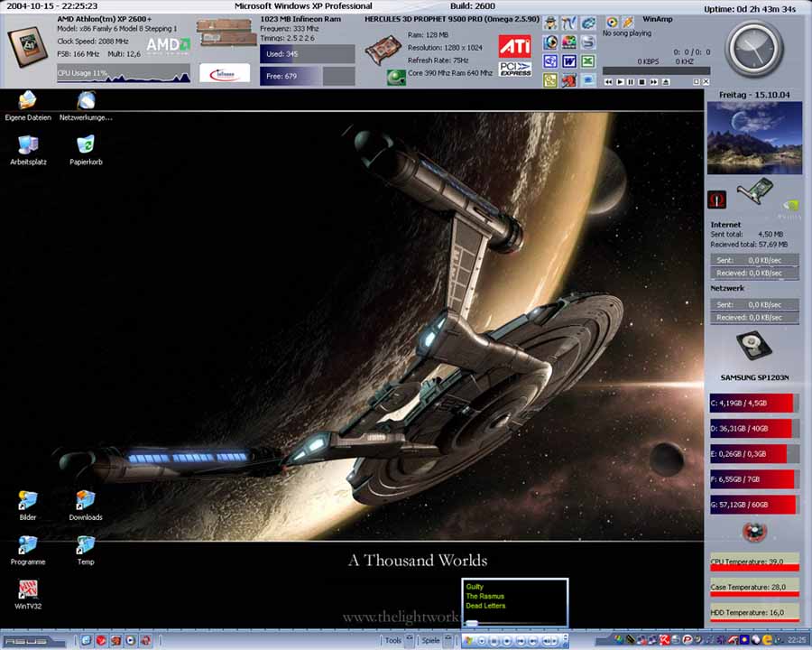The image size is (812, 650).
Task: Click the AMD logo in CPU panel
Action: click(169, 45)
